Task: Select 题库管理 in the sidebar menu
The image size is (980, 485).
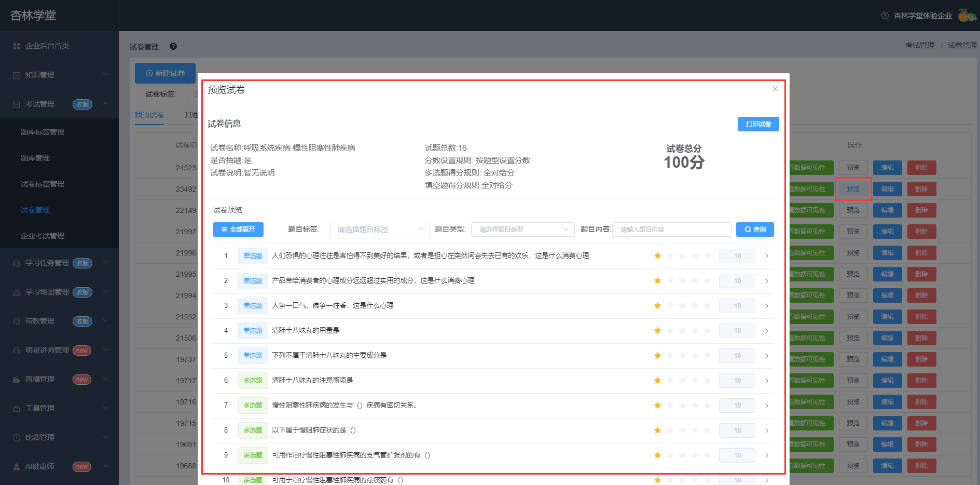Action: point(35,158)
